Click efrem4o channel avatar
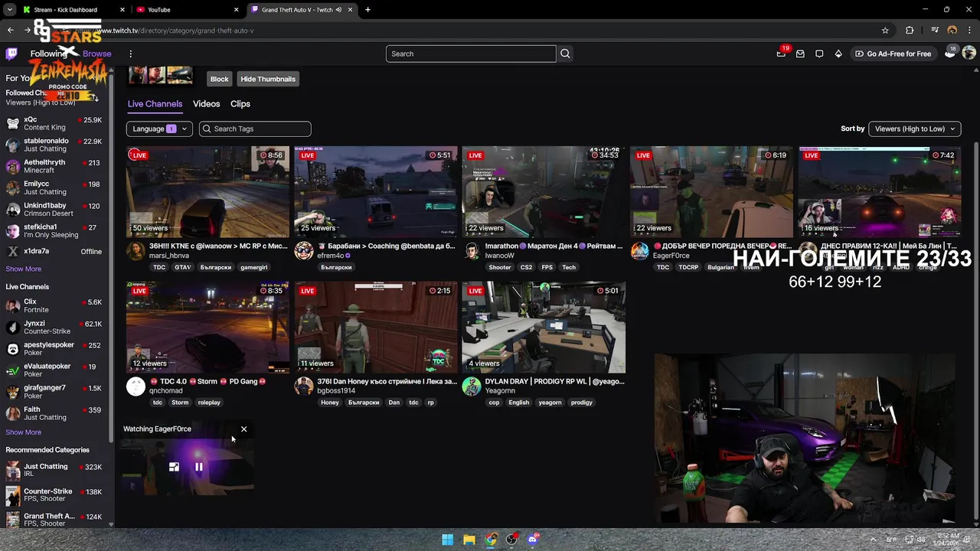The width and height of the screenshot is (980, 551). (304, 251)
